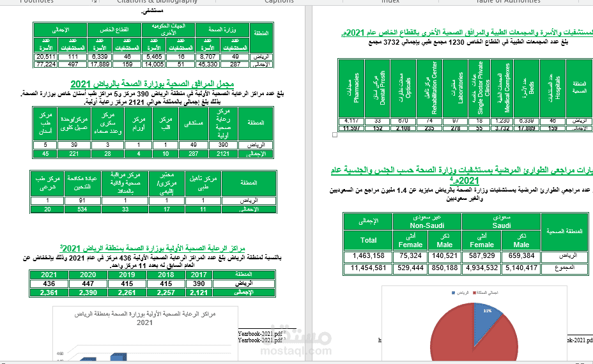
Task: Click the cell showing 659,384
Action: (521, 256)
